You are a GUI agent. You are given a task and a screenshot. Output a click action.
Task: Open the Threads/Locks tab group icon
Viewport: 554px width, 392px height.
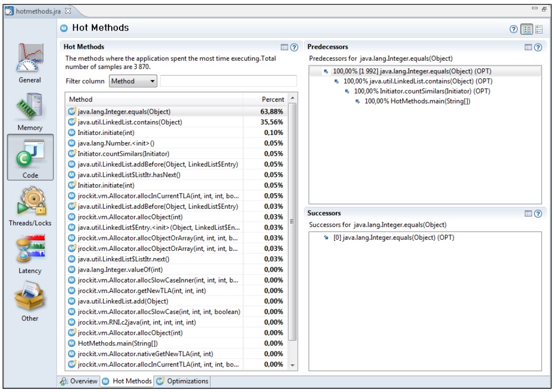click(30, 206)
